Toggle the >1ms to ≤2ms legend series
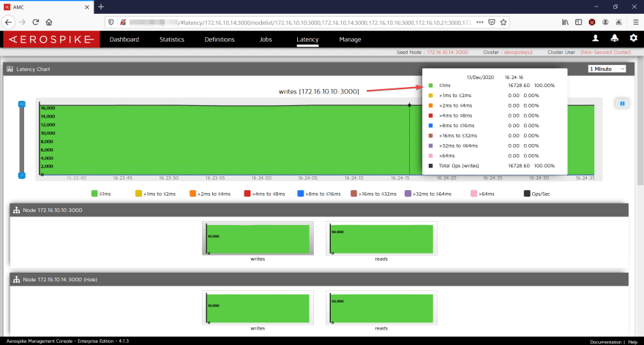This screenshot has height=345, width=644. (x=155, y=194)
